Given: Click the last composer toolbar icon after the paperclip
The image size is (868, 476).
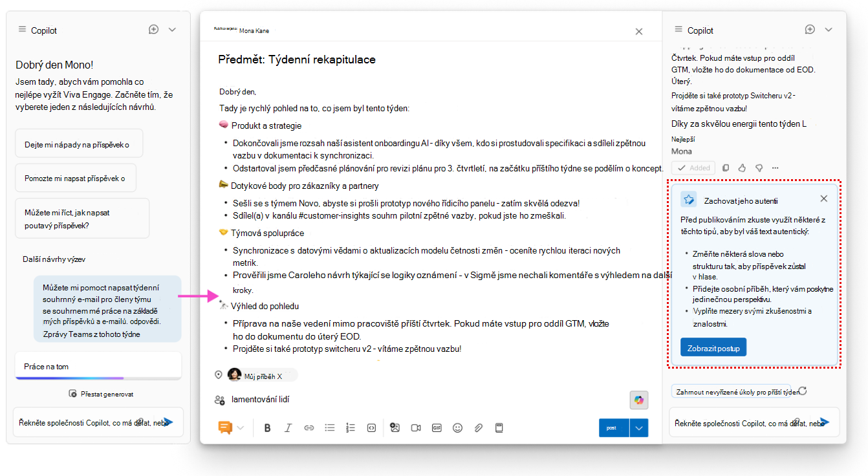Looking at the screenshot, I should pyautogui.click(x=499, y=427).
